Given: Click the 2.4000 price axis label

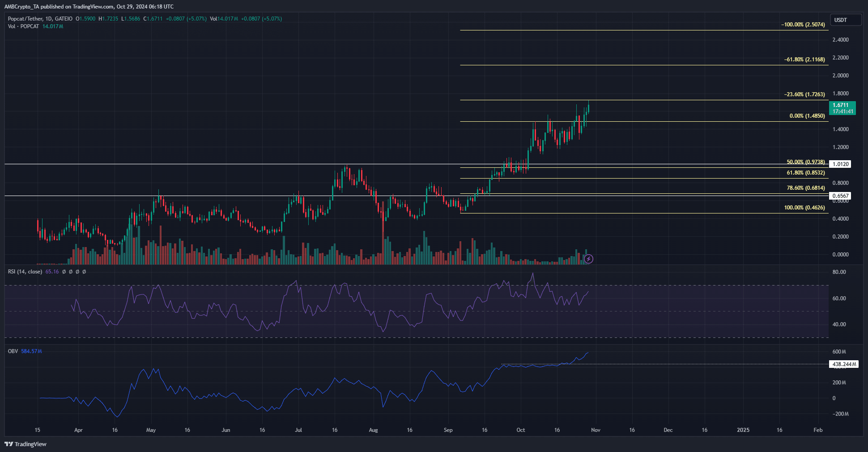Looking at the screenshot, I should click(840, 40).
